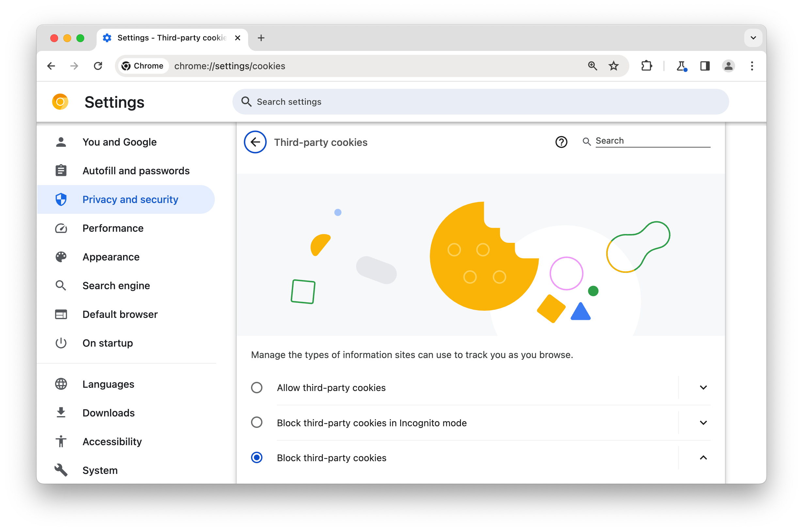
Task: Click the back arrow icon in Third-party cookies
Action: [255, 142]
